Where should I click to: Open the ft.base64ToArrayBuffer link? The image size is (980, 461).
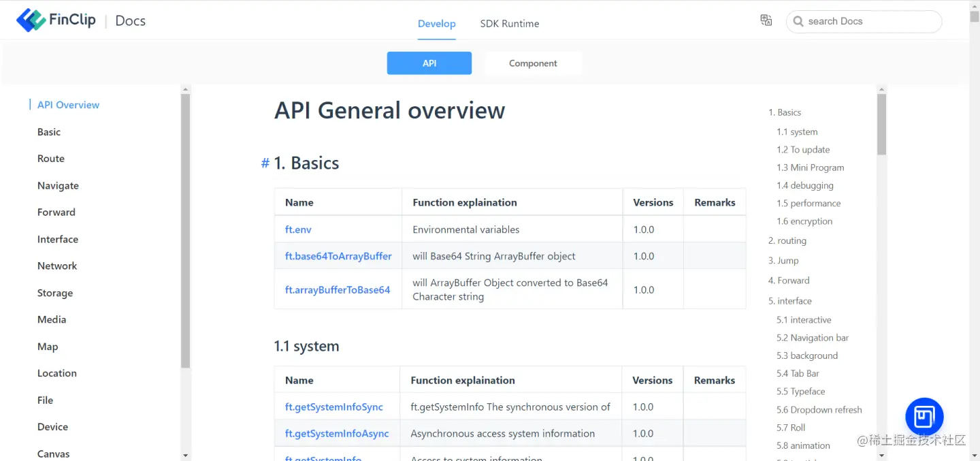coord(338,256)
